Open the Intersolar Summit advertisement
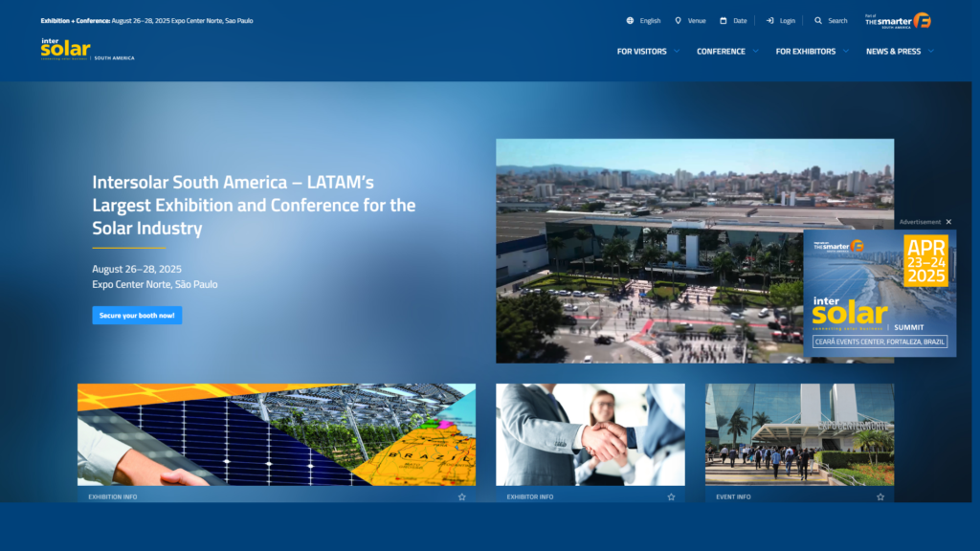The width and height of the screenshot is (980, 551). [x=880, y=293]
